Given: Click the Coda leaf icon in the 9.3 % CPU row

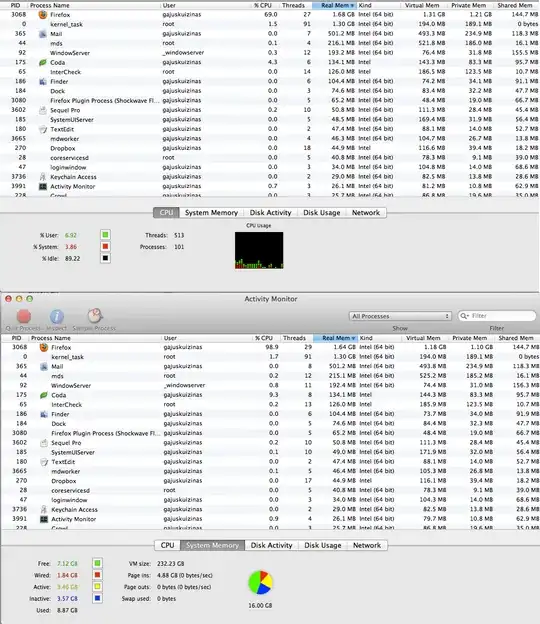Looking at the screenshot, I should tap(44, 395).
